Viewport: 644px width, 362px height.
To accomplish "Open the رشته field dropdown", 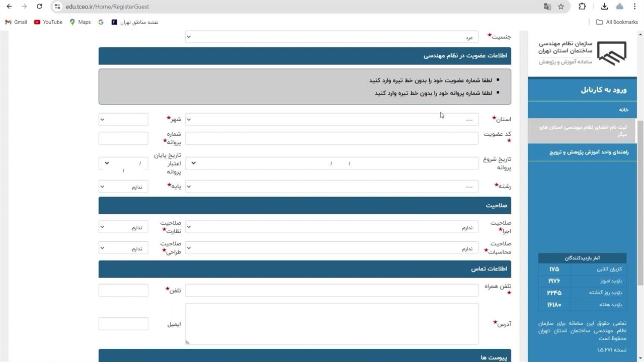I will coord(332,187).
